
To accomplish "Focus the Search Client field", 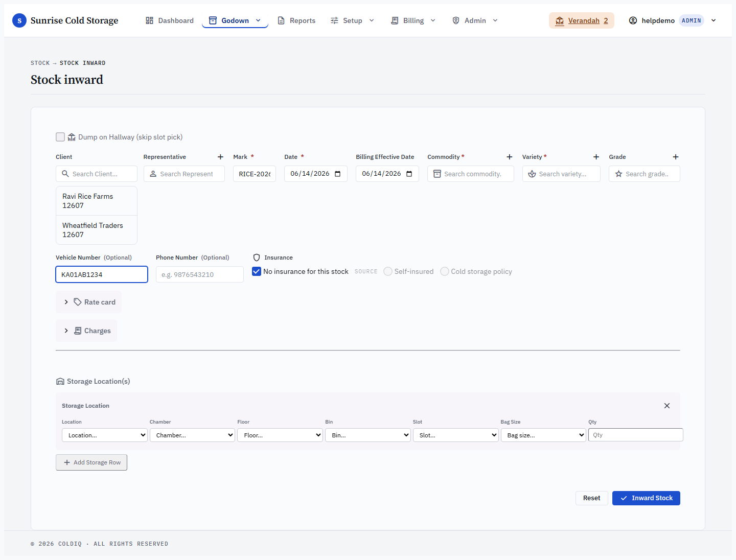I will [97, 174].
